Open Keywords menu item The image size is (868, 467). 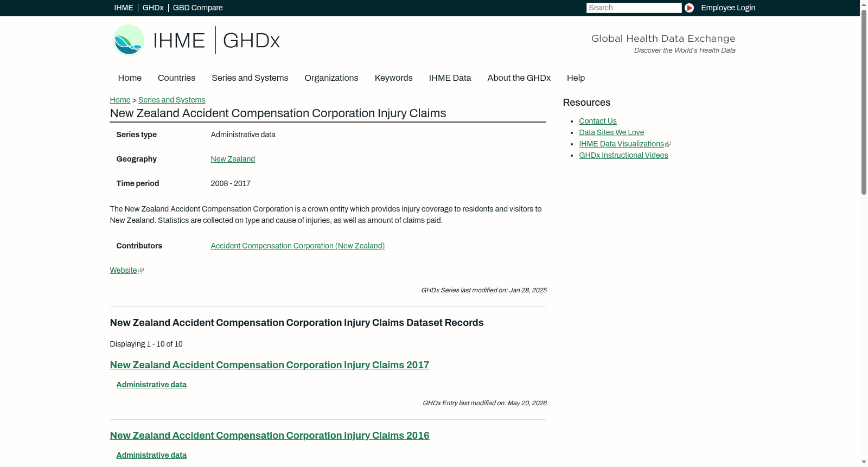click(x=394, y=78)
